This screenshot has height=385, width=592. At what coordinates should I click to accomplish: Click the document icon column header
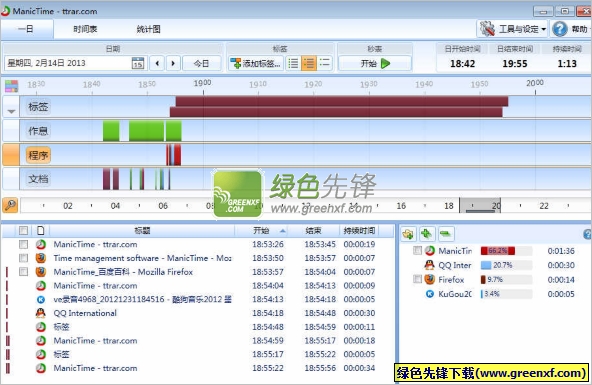41,230
